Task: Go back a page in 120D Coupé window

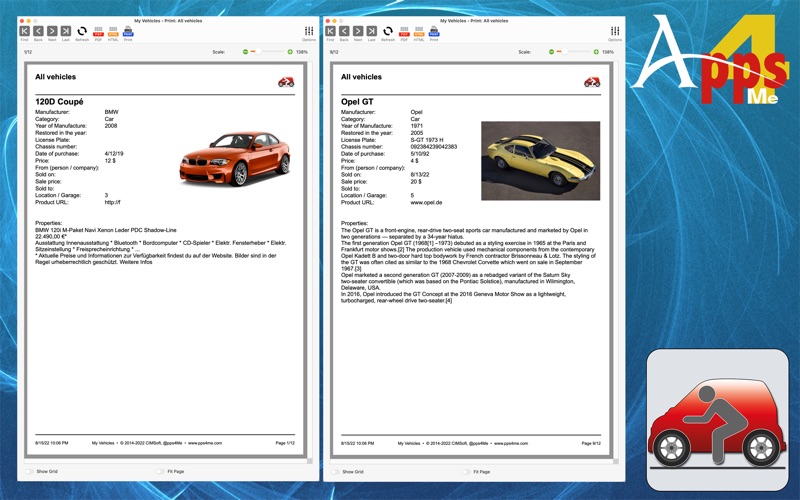Action: 38,32
